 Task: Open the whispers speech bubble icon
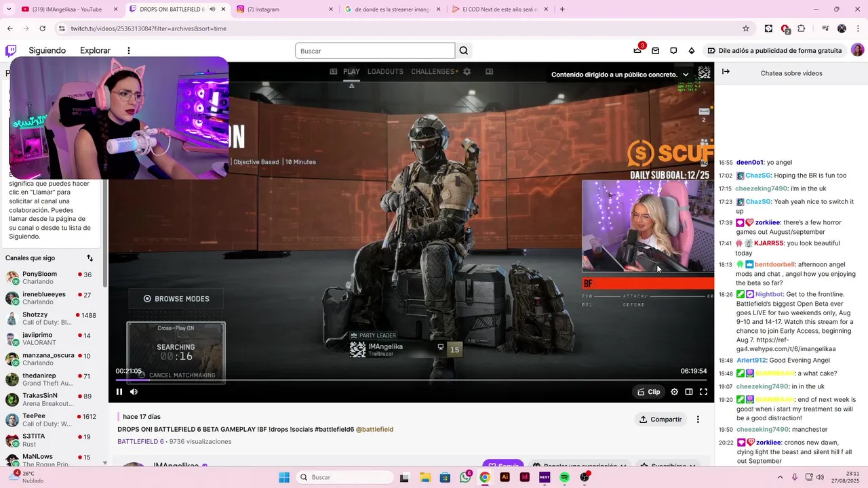673,50
